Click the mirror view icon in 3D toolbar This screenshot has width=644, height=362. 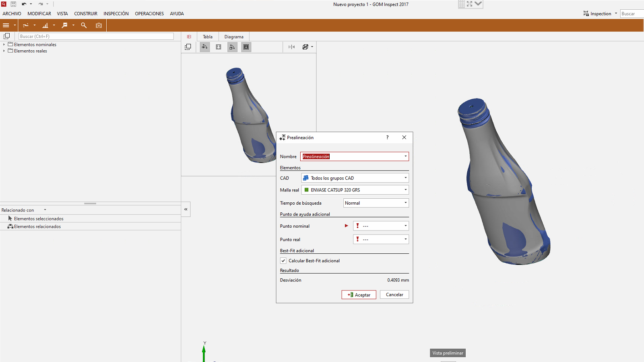coord(291,47)
